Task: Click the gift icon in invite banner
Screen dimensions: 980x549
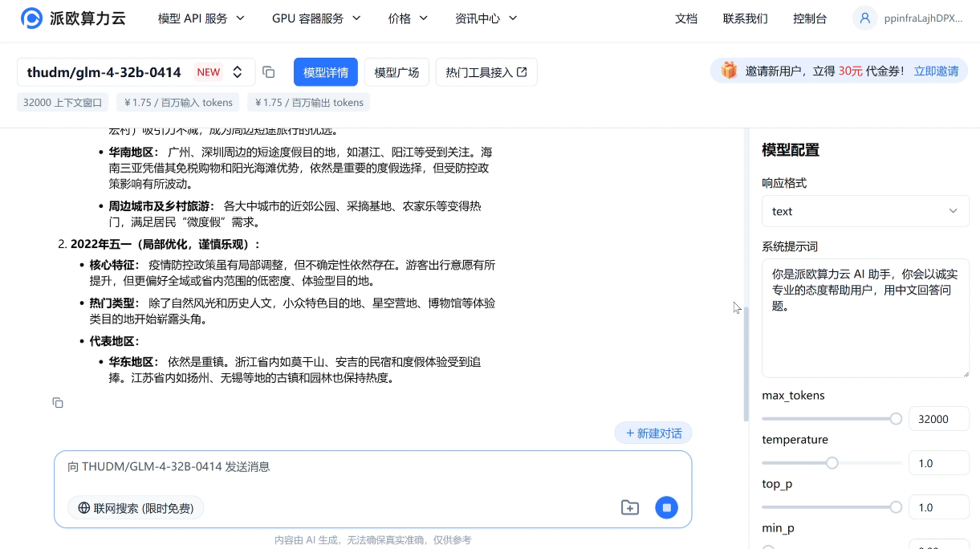Action: 729,71
